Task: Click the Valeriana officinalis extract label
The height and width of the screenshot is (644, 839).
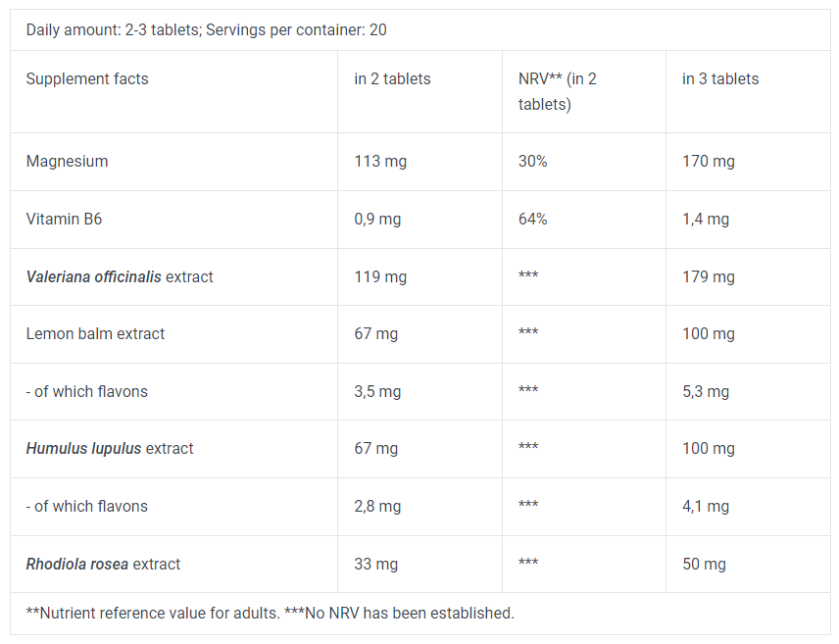Action: pos(120,276)
